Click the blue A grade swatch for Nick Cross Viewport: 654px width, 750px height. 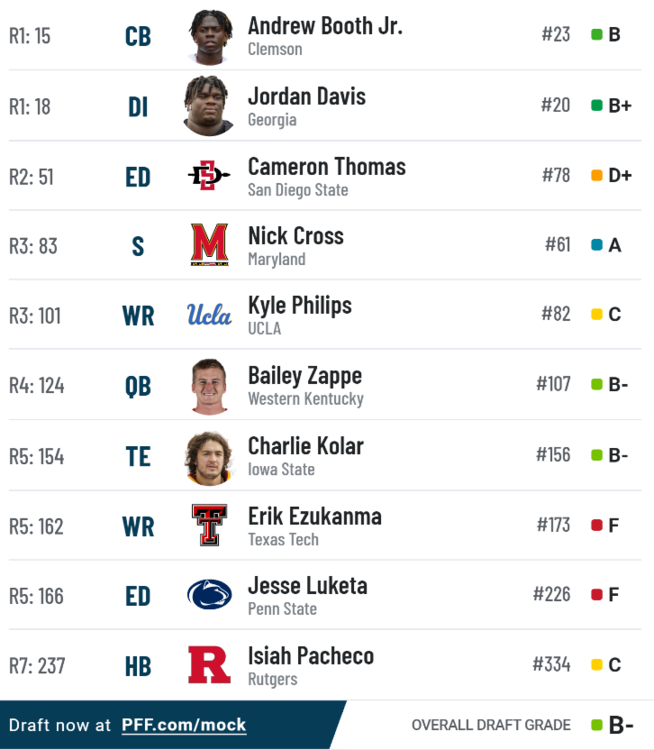click(597, 245)
